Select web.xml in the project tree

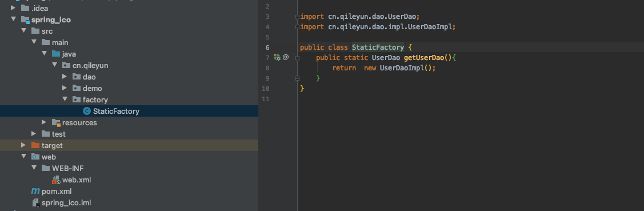77,180
